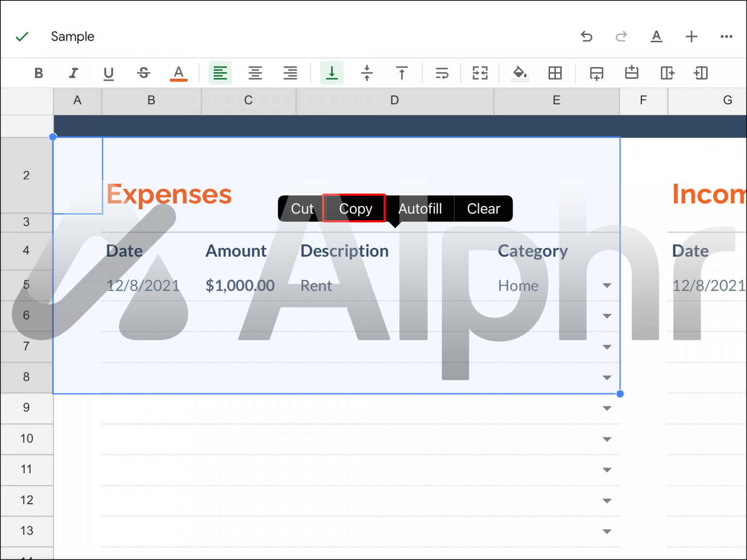Open the merge cells tool
The image size is (747, 560).
[480, 73]
